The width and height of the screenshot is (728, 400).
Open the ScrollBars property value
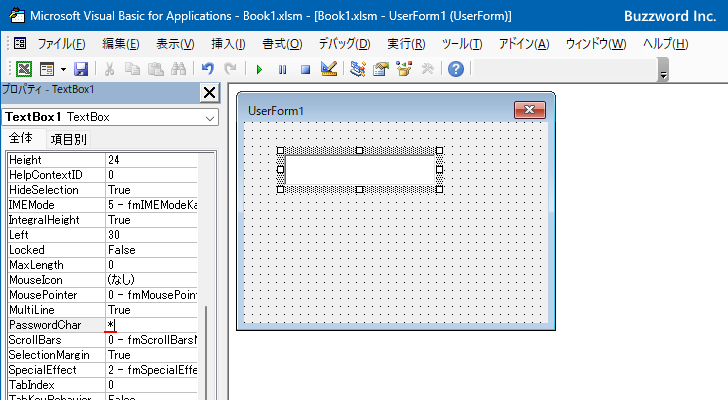tap(151, 340)
